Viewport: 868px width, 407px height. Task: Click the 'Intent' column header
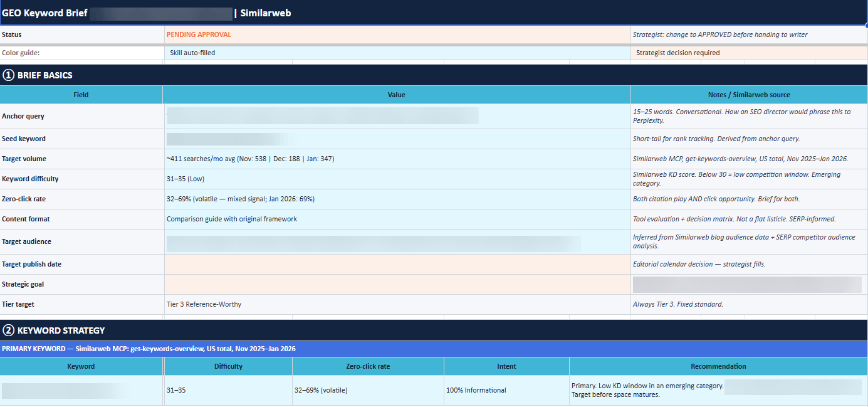point(506,366)
